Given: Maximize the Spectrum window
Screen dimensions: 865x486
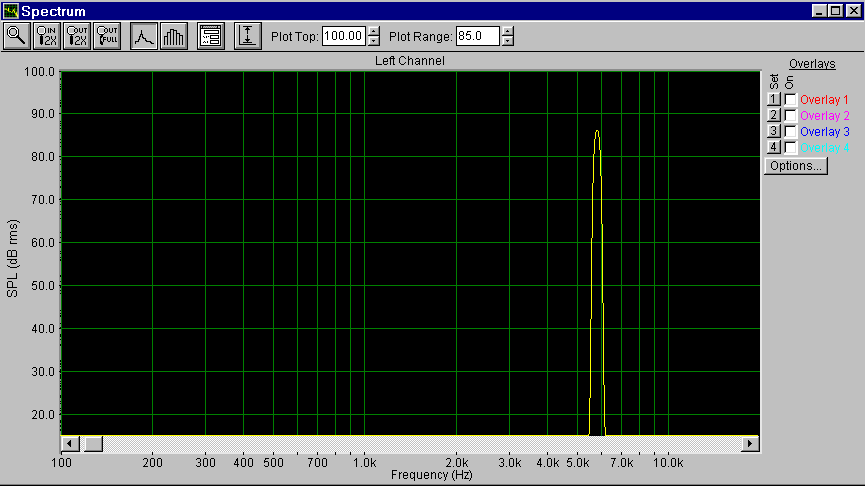Looking at the screenshot, I should (836, 10).
